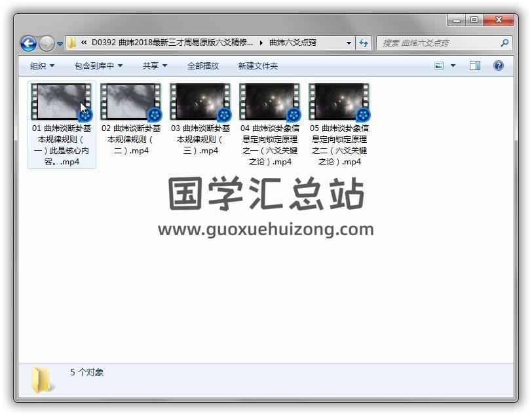Viewport: 532px width, 416px height.
Task: Maximize the Explorer window
Action: pos(474,20)
